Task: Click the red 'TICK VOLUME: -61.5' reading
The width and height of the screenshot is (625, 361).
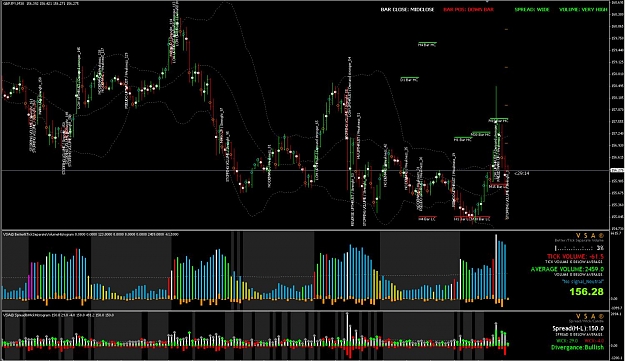Action: [575, 257]
